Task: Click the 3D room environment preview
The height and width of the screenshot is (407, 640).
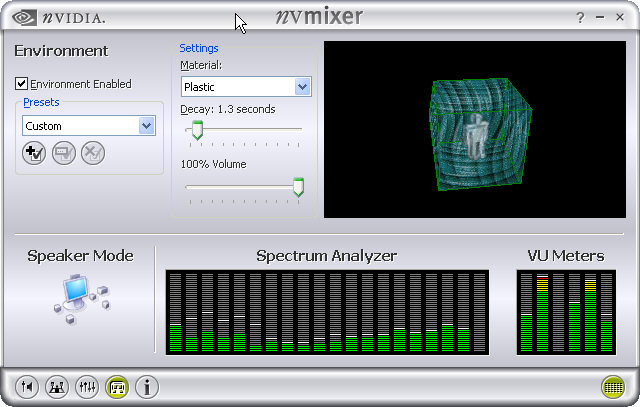Action: coord(475,129)
